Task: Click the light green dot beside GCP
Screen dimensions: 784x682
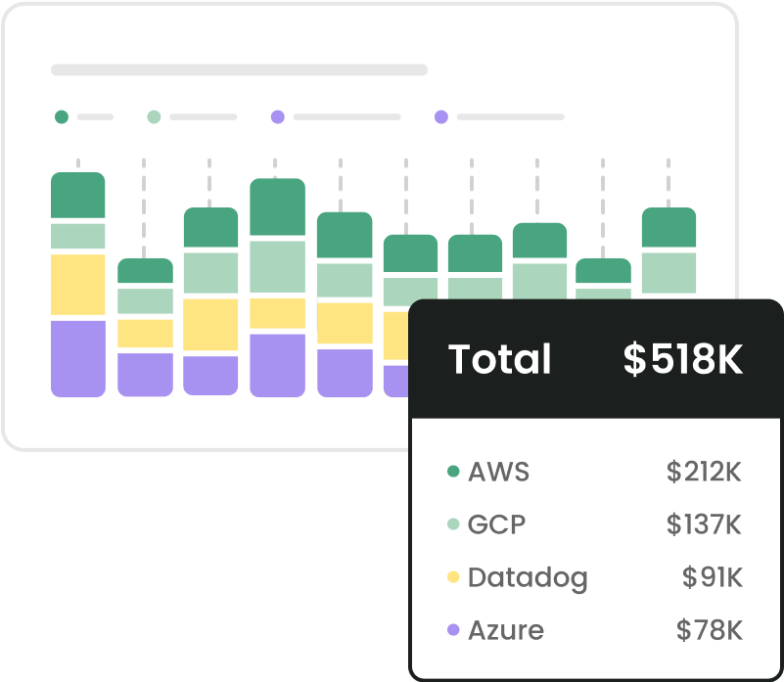Action: 453,524
